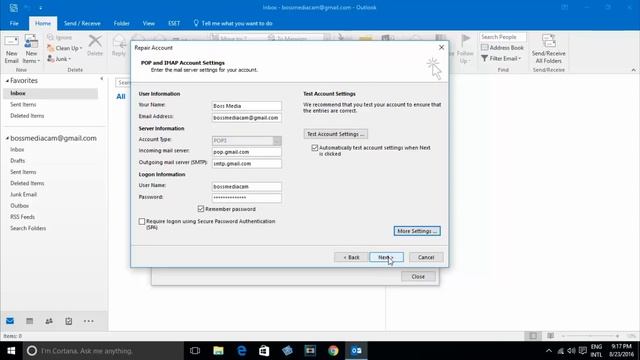Open the Action Center notifications icon
The image size is (640, 360).
[x=583, y=351]
